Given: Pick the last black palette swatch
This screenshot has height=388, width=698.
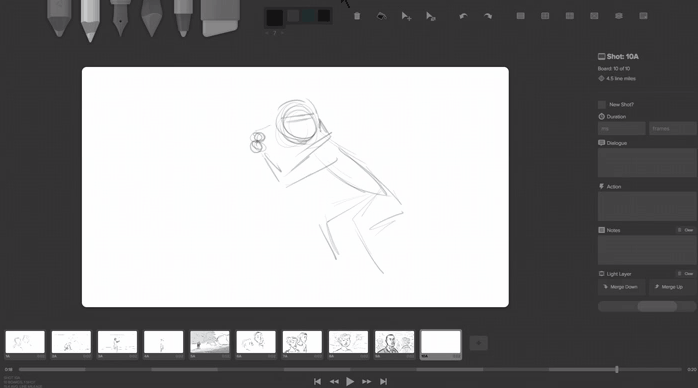Looking at the screenshot, I should click(x=324, y=16).
